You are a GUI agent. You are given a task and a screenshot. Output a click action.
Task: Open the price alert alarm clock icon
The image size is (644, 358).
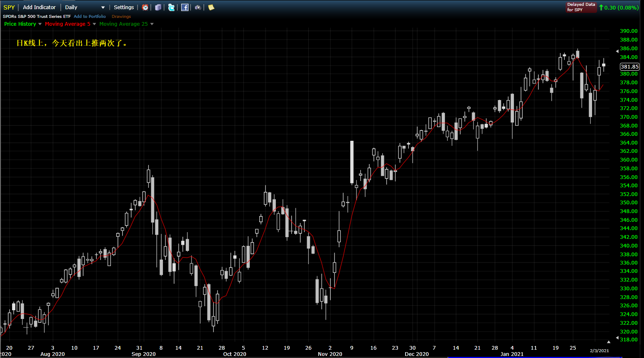point(145,7)
